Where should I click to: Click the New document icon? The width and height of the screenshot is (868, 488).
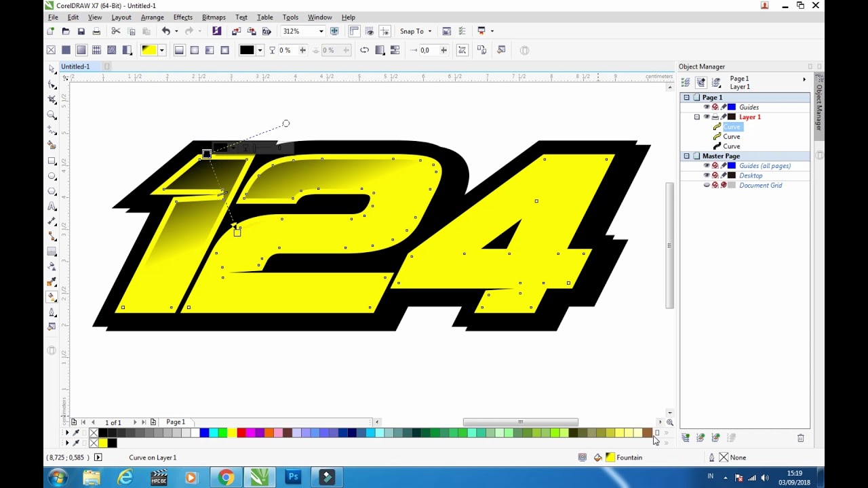coord(51,31)
